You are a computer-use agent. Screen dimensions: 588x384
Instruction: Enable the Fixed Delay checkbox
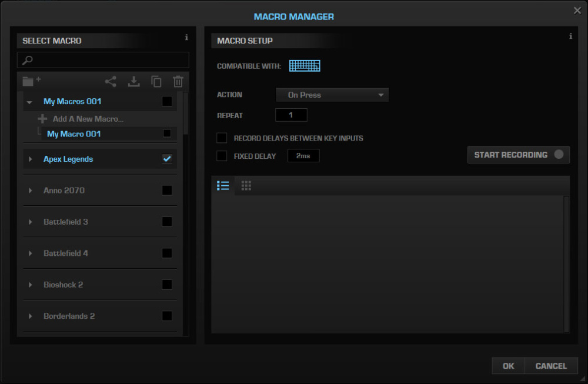click(x=222, y=156)
